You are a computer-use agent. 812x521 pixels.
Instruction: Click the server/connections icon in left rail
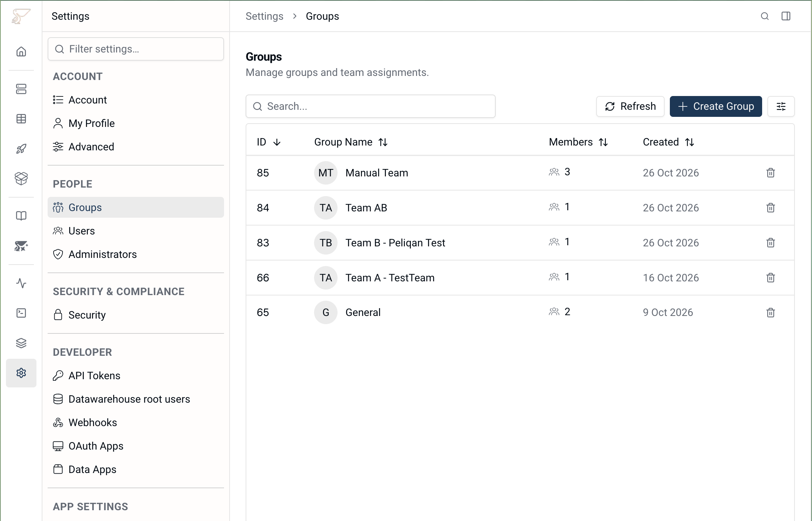(21, 89)
